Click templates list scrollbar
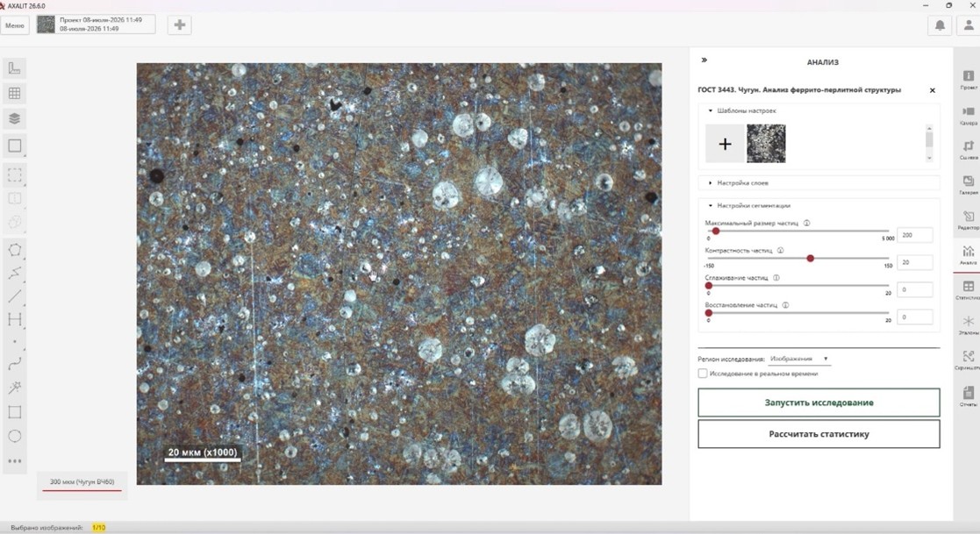The height and width of the screenshot is (534, 980). pyautogui.click(x=929, y=143)
